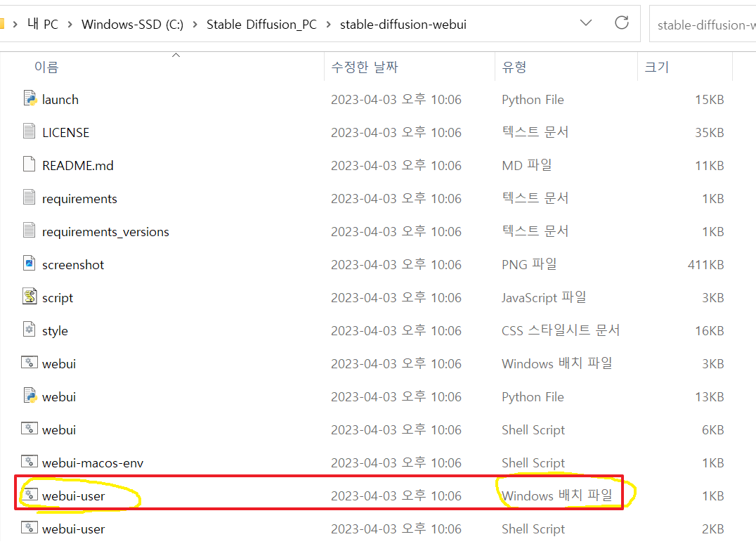
Task: Expand the chevron after Windows-SSD (C:)
Action: (x=195, y=24)
